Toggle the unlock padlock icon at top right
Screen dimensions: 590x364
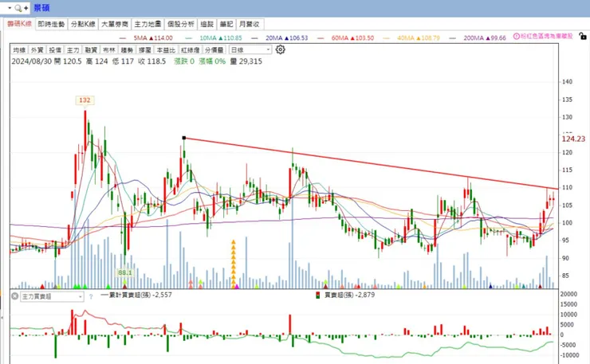click(583, 36)
